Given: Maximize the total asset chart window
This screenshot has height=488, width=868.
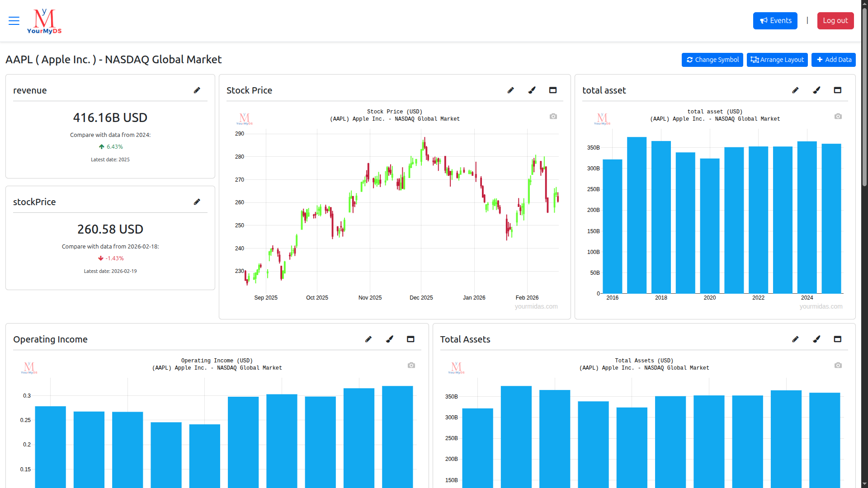Looking at the screenshot, I should (x=837, y=90).
